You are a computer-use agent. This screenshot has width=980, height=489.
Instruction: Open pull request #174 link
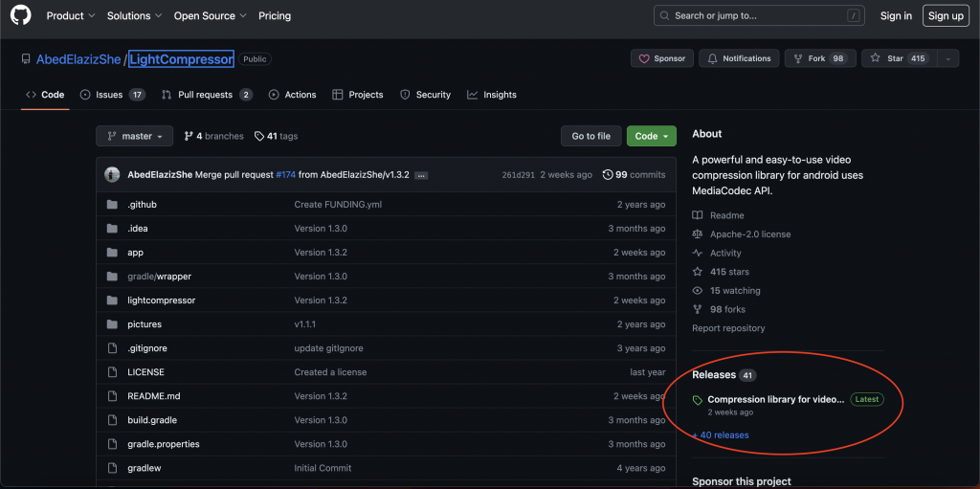(285, 175)
